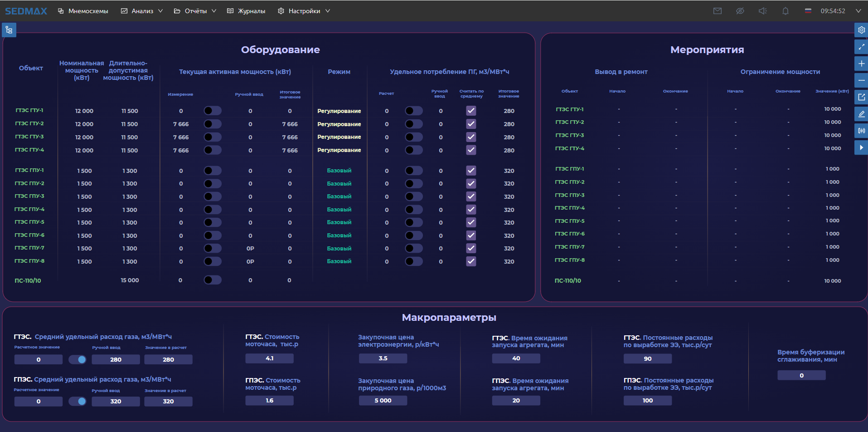The width and height of the screenshot is (868, 432).
Task: Click the mail messages icon
Action: pos(717,11)
